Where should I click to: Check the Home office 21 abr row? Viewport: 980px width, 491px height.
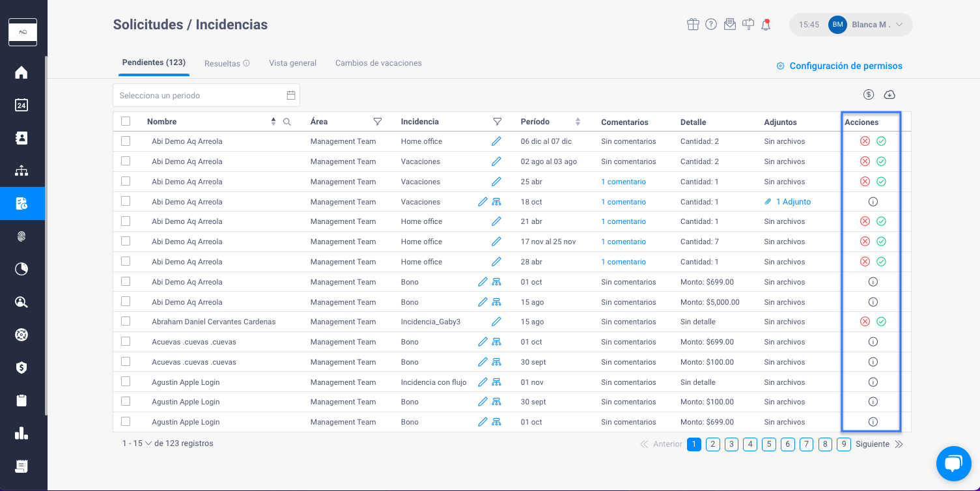[126, 221]
